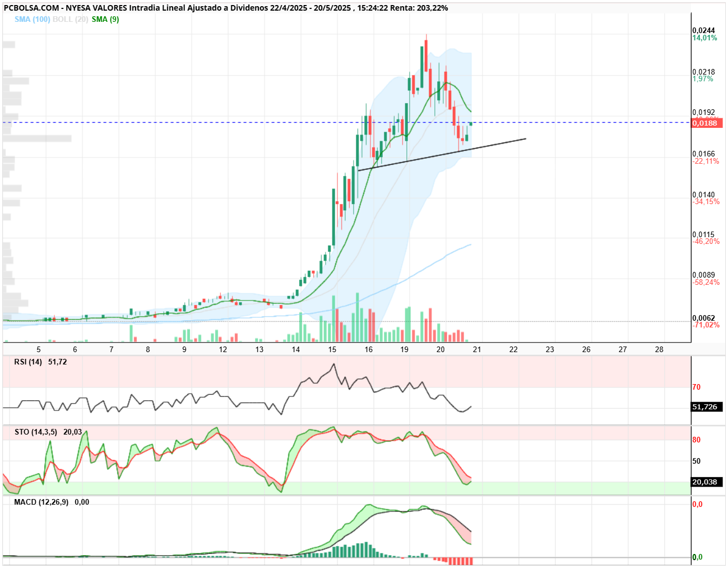Image resolution: width=728 pixels, height=568 pixels.
Task: Click date 26 on the time axis
Action: pos(586,349)
